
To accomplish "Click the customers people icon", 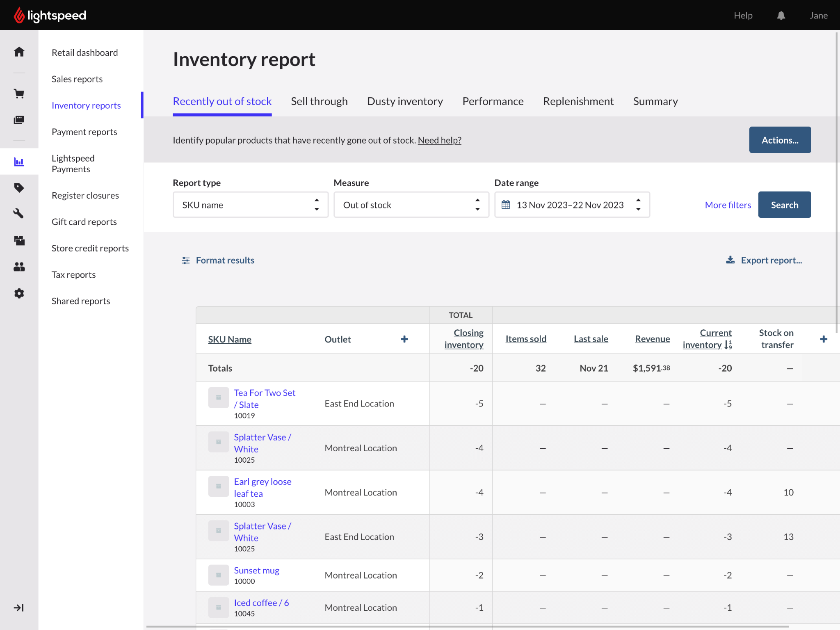I will (x=19, y=267).
